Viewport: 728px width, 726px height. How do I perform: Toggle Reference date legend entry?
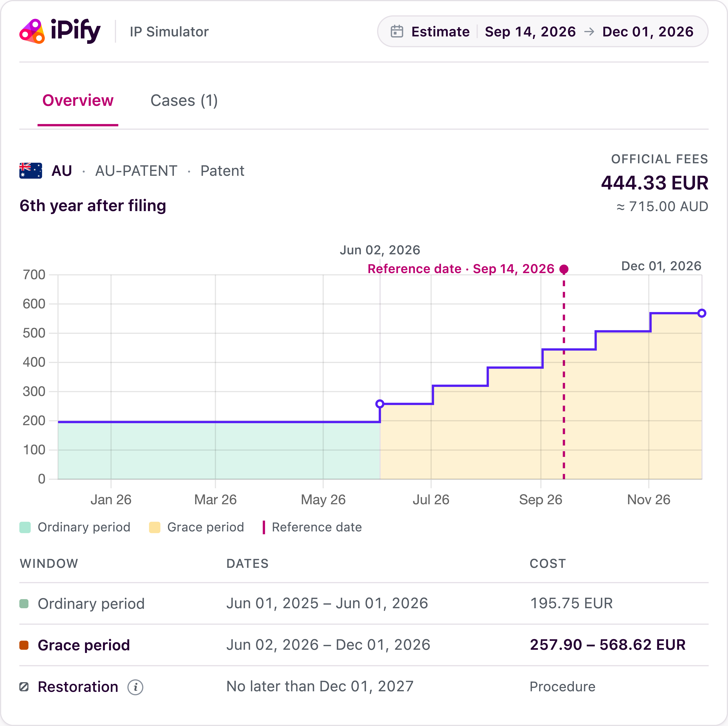[312, 527]
